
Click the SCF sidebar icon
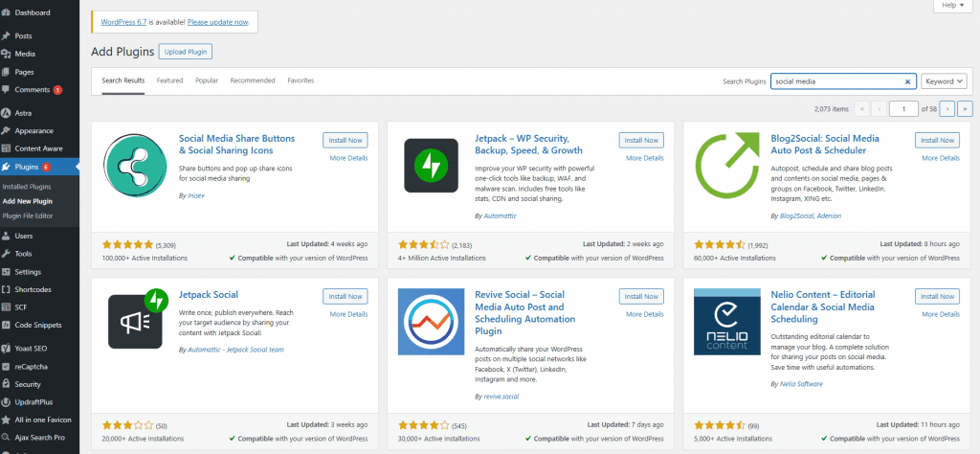click(x=6, y=307)
